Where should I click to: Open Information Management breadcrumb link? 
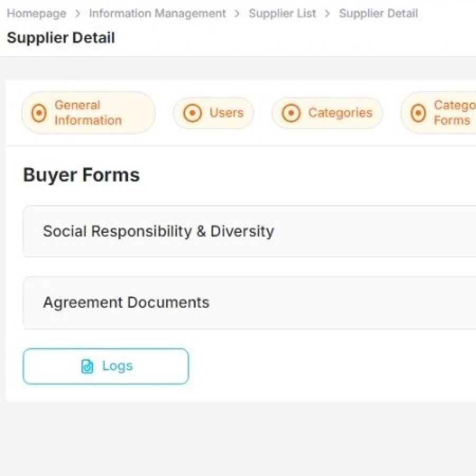point(157,14)
